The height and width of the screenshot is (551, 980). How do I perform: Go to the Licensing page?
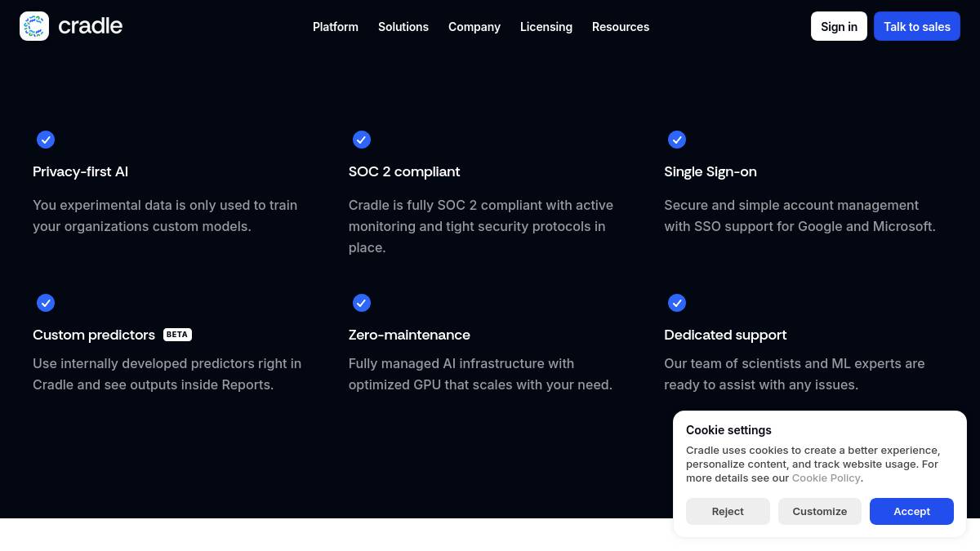click(x=546, y=27)
